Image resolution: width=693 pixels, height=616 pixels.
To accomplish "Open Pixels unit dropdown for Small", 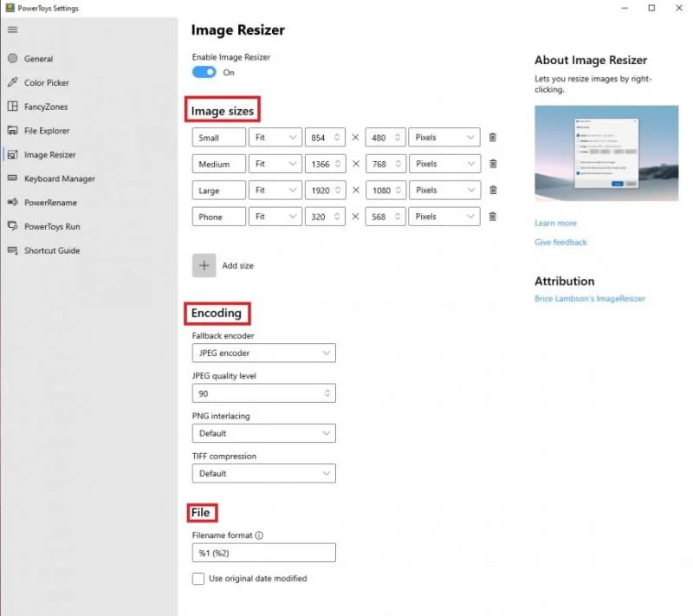I will click(x=444, y=138).
